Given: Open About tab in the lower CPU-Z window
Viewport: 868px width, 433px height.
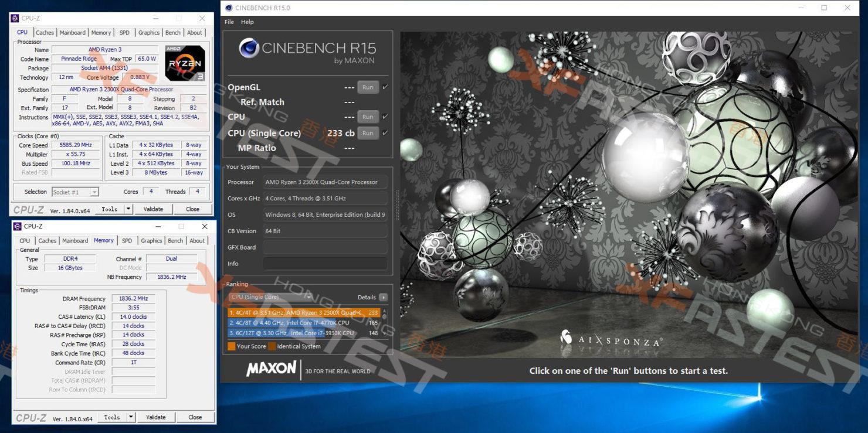Looking at the screenshot, I should click(x=197, y=241).
